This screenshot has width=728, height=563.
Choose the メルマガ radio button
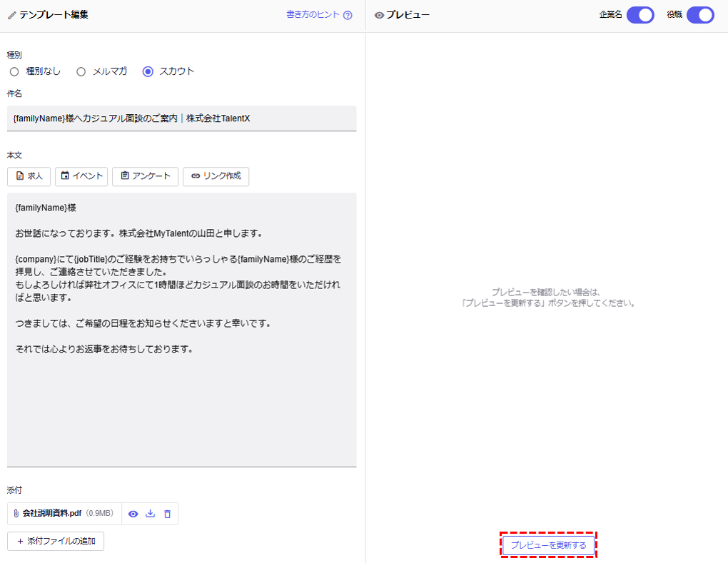coord(81,71)
